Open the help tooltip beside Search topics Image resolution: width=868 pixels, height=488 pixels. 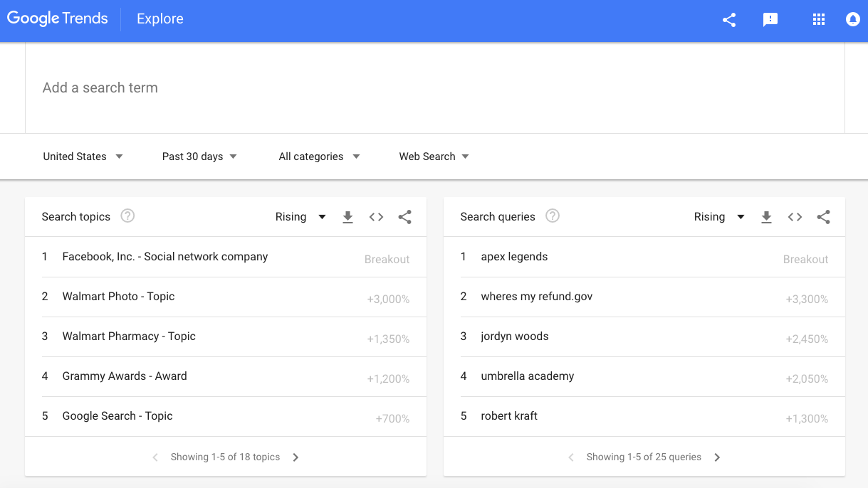click(x=127, y=216)
